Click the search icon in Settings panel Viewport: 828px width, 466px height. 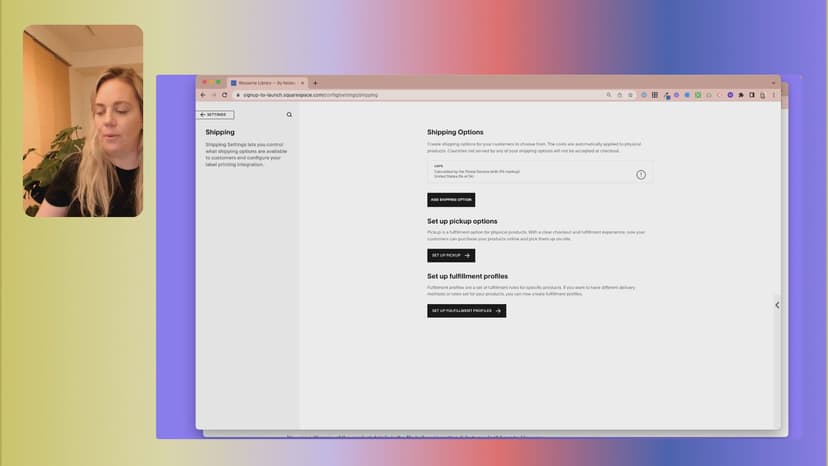pos(290,115)
